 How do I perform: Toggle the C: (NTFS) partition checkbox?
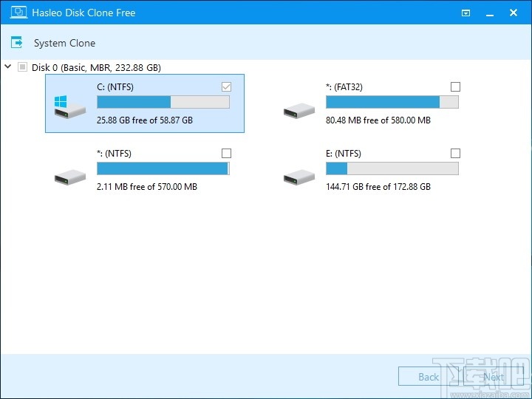(226, 87)
